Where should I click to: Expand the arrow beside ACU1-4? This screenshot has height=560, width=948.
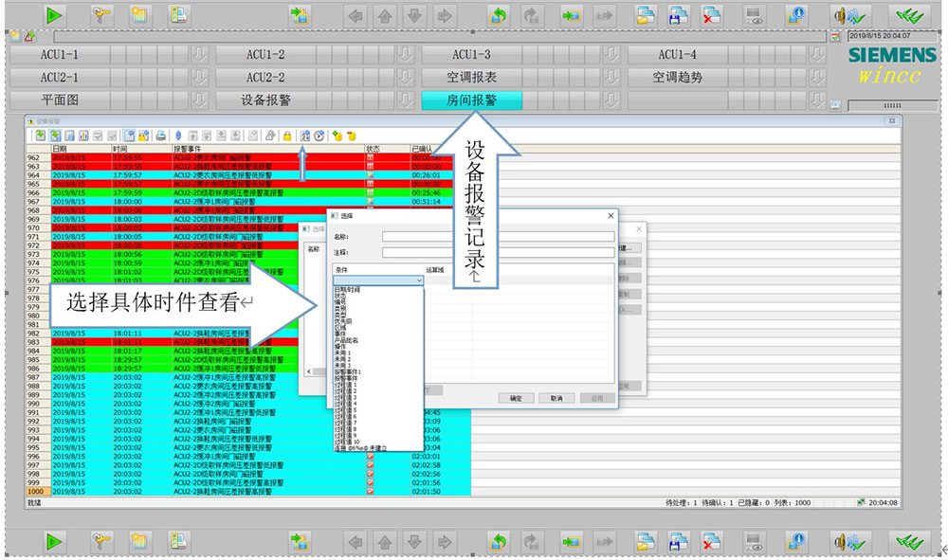point(817,54)
